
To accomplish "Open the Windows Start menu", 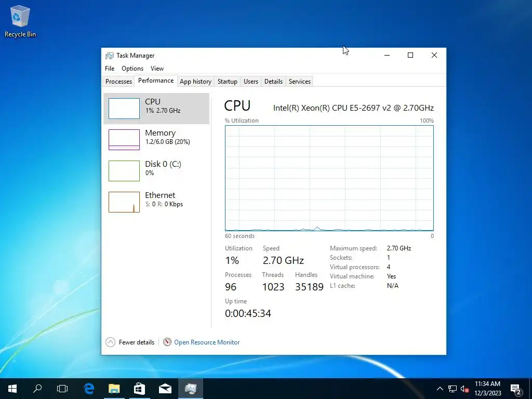I will click(12, 389).
